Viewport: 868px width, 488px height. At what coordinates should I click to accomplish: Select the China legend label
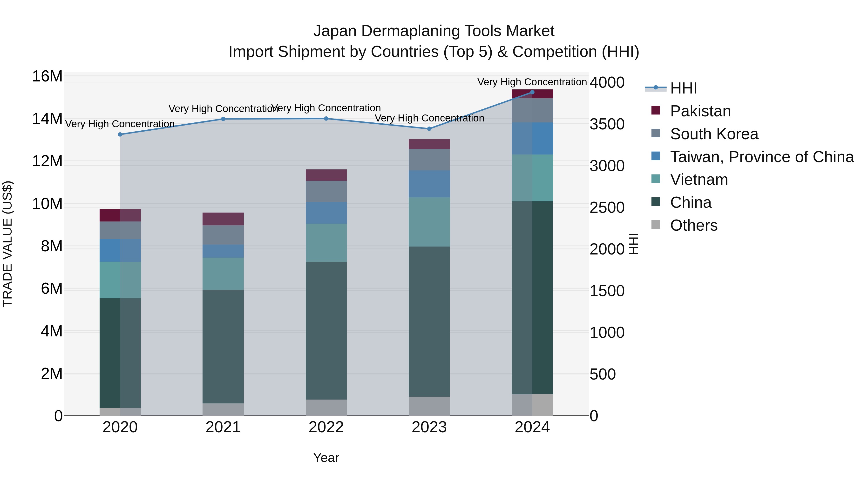point(691,202)
